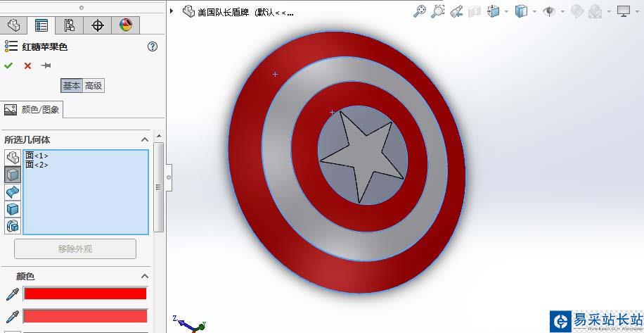The height and width of the screenshot is (333, 644).
Task: Open the View Orientation dropdown arrow
Action: pyautogui.click(x=506, y=11)
